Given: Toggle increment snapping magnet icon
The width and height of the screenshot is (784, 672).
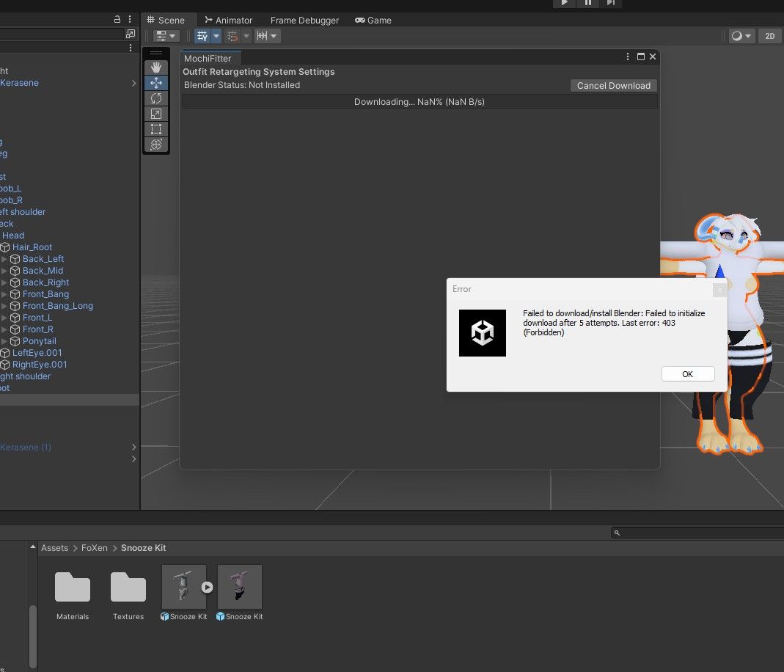Looking at the screenshot, I should click(232, 36).
